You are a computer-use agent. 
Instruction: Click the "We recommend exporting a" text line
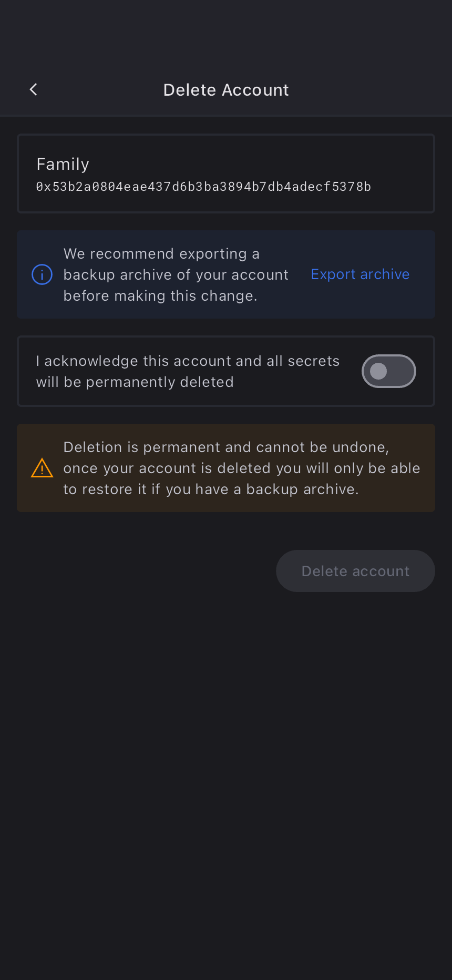coord(161,254)
